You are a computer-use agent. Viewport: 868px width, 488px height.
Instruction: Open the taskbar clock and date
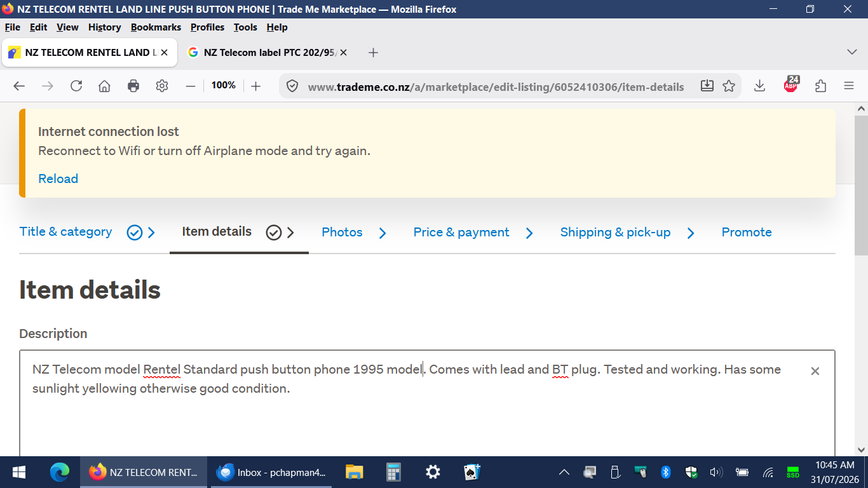pyautogui.click(x=834, y=472)
